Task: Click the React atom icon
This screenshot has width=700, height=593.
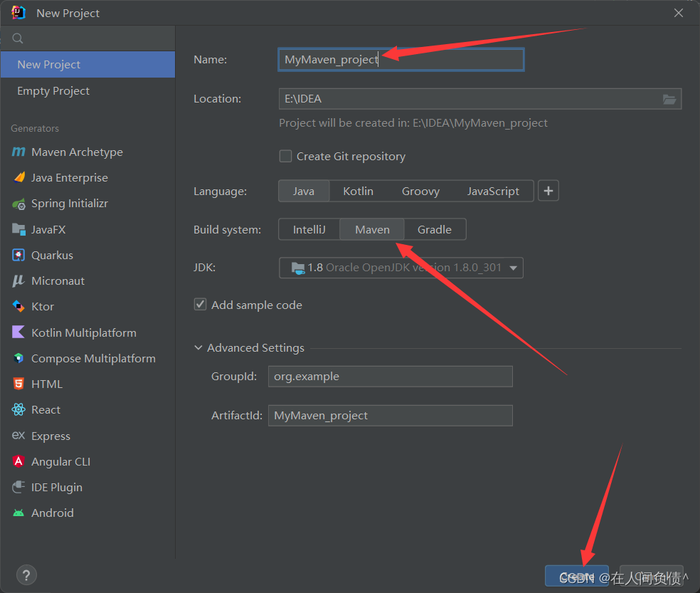Action: [x=18, y=409]
